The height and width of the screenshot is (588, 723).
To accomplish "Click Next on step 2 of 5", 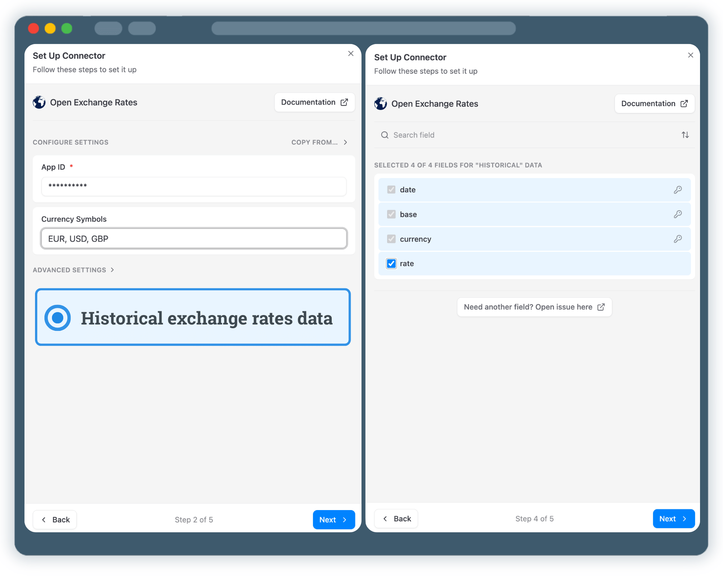I will coord(333,519).
